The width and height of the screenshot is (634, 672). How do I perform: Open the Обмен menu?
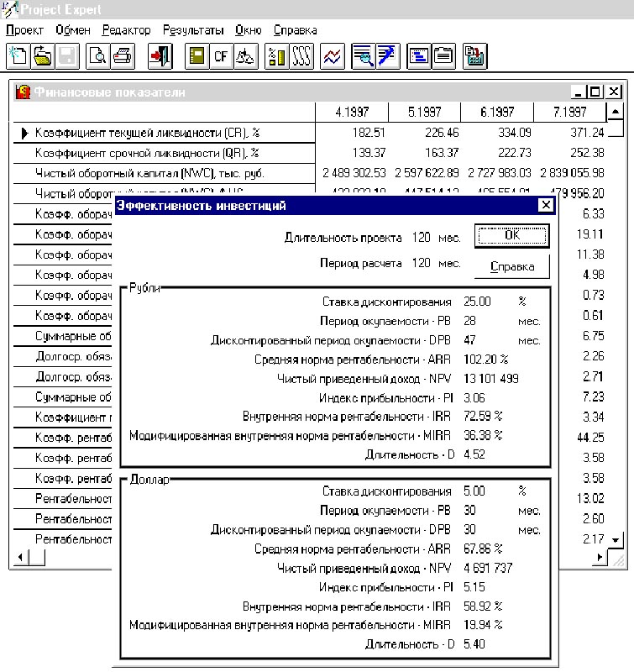(x=73, y=30)
